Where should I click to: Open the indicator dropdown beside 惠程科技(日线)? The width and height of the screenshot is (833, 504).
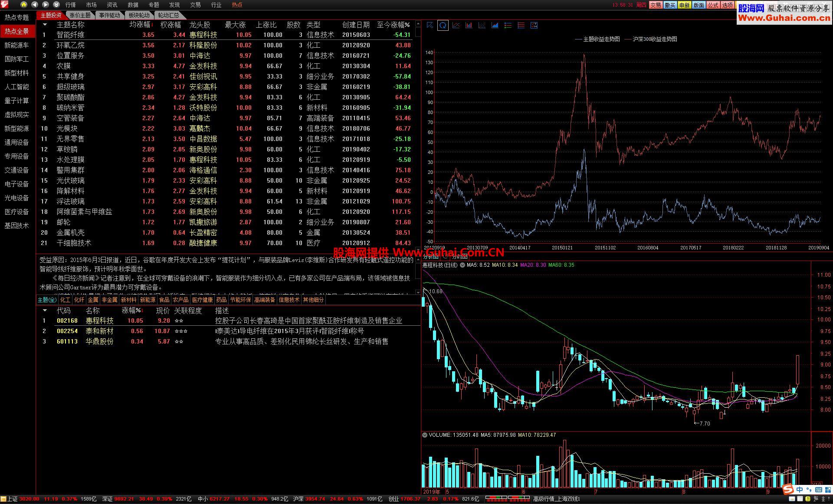(x=462, y=265)
